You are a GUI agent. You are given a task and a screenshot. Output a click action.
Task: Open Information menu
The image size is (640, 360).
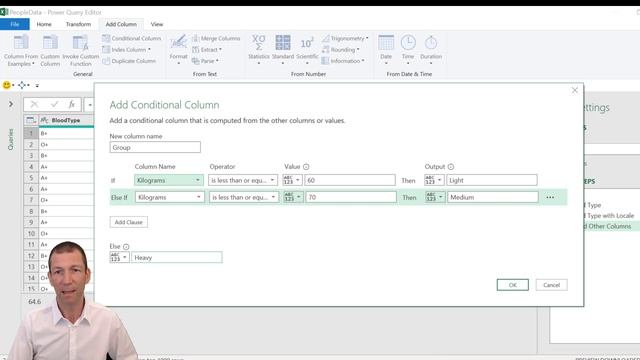[343, 61]
